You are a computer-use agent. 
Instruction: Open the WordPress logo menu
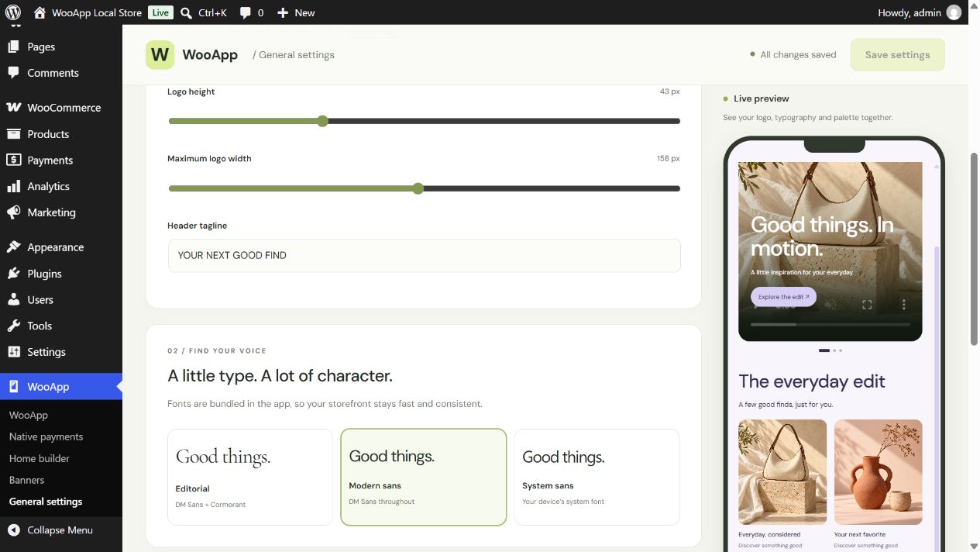tap(13, 12)
